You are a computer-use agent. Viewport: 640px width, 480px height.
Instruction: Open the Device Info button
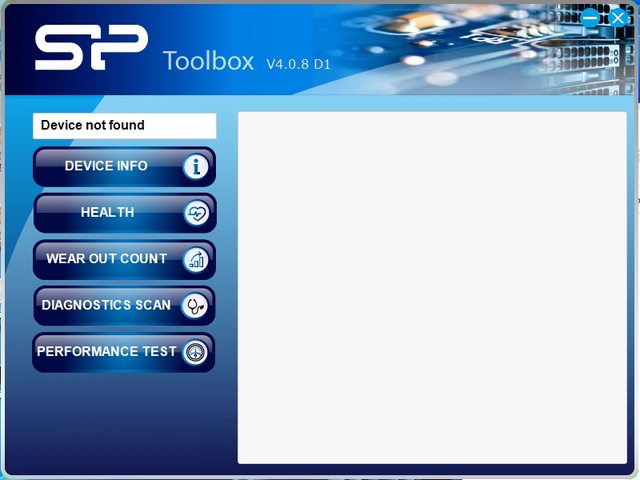click(x=124, y=167)
